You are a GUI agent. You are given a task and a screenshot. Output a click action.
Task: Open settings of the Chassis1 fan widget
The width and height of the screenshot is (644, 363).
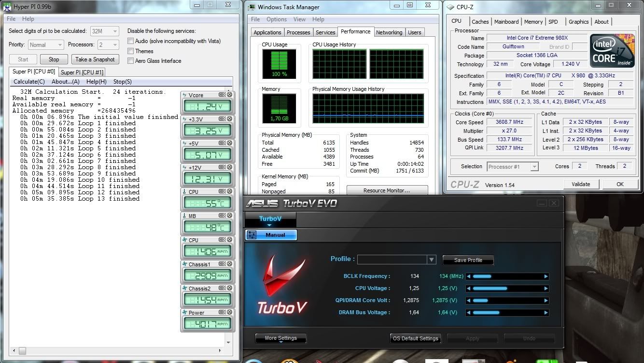[x=222, y=264]
